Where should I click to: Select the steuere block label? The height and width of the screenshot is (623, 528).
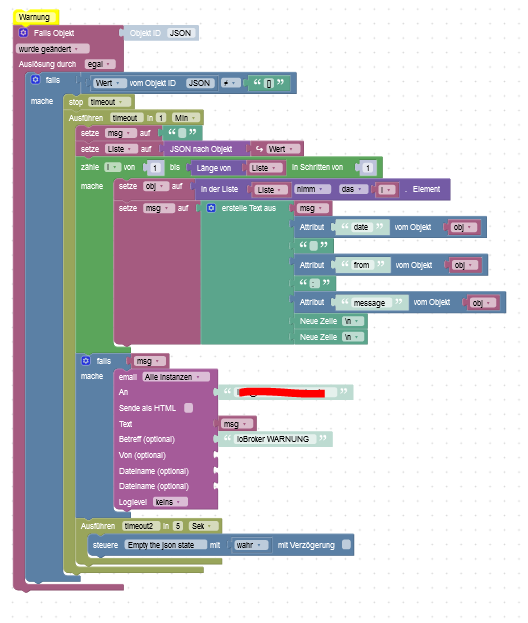pyautogui.click(x=105, y=545)
